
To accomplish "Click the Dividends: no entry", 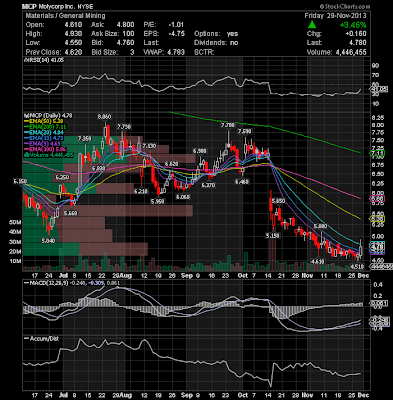I will pos(216,43).
